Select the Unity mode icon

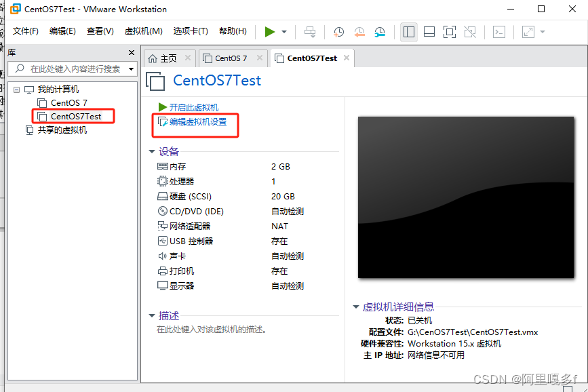point(470,32)
